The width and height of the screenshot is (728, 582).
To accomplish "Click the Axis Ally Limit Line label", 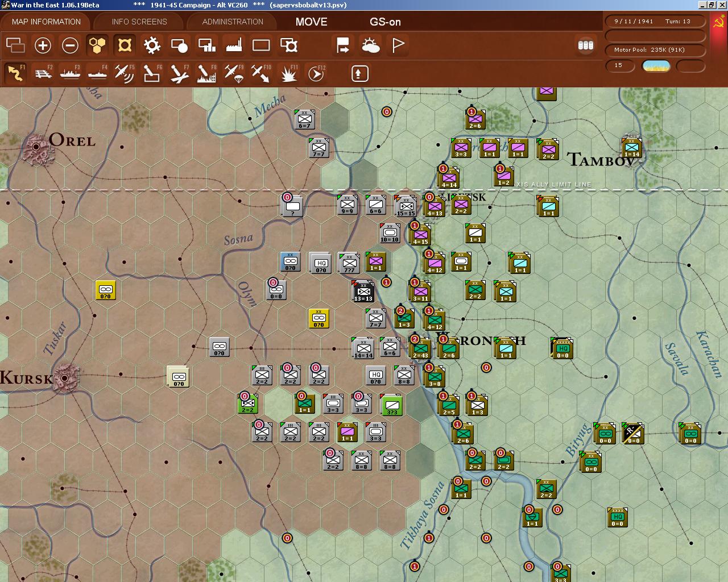I will [552, 184].
